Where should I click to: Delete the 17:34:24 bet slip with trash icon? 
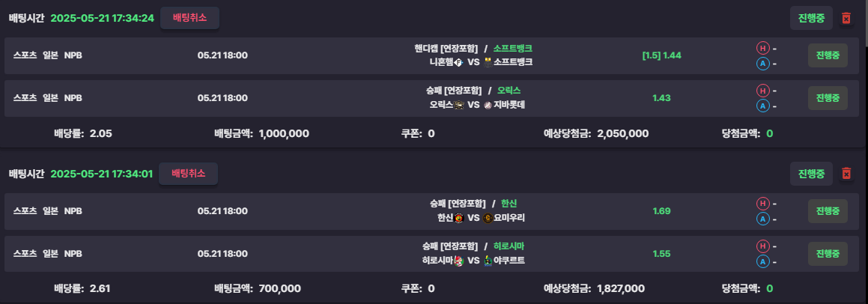pyautogui.click(x=846, y=18)
